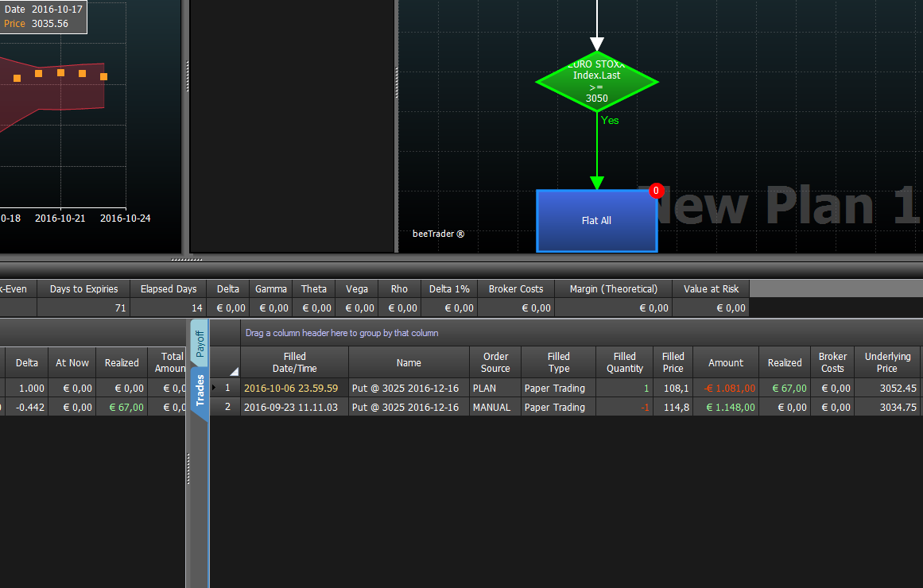Viewport: 923px width, 588px height.
Task: Select the Flat All action block
Action: (597, 221)
